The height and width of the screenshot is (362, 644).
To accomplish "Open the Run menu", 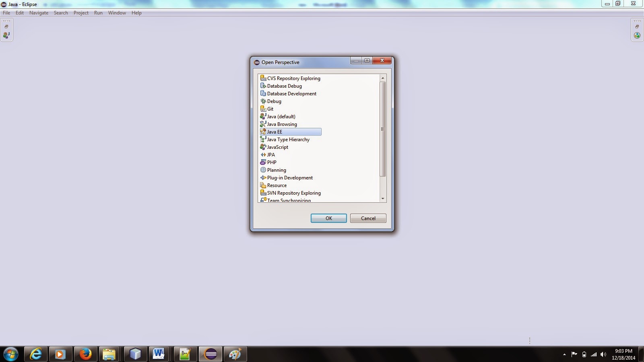I will click(98, 13).
